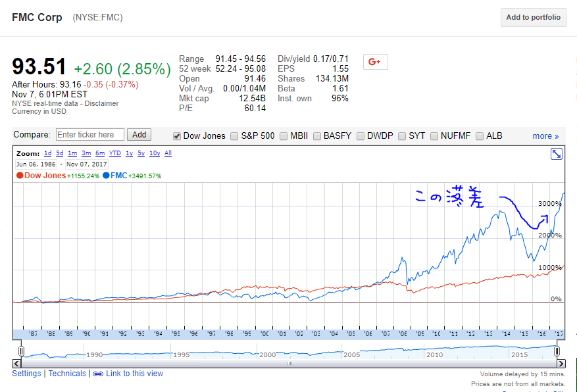The height and width of the screenshot is (392, 577).
Task: Enable the ALB comparison checkbox
Action: [480, 136]
